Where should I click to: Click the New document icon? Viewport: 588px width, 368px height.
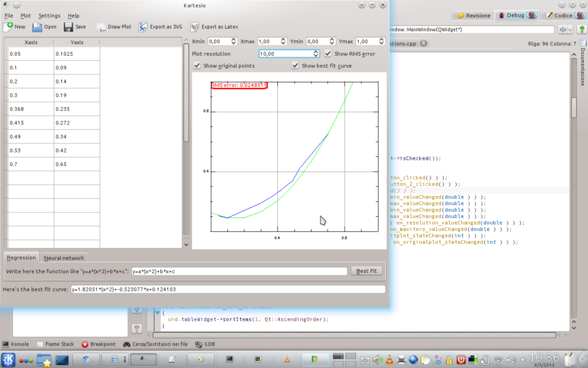point(9,26)
